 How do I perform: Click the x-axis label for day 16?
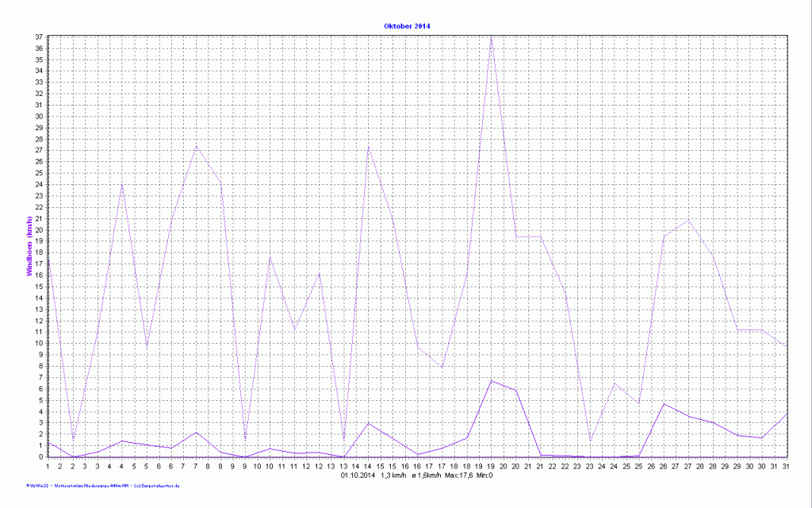(x=417, y=466)
